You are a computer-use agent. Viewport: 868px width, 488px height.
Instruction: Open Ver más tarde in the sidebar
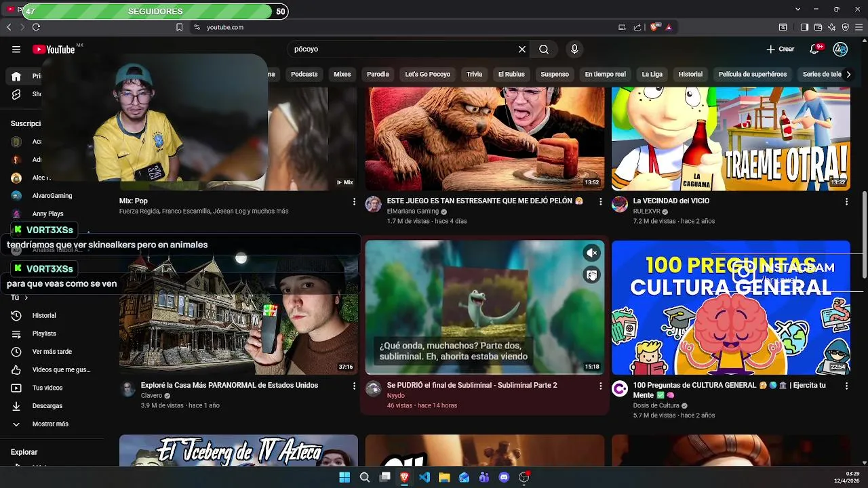tap(50, 352)
